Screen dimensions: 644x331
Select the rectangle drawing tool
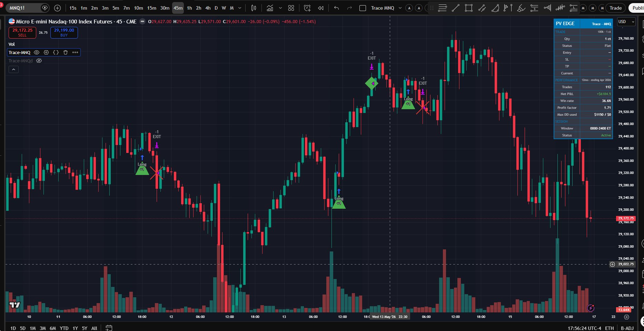(468, 8)
